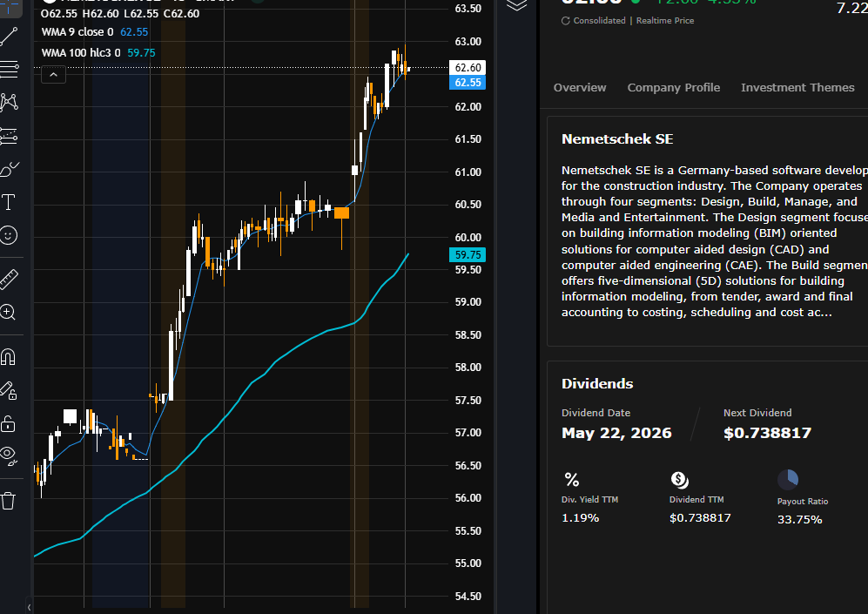Pick the brush drawing tool
Viewport: 868px width, 614px height.
pos(9,169)
